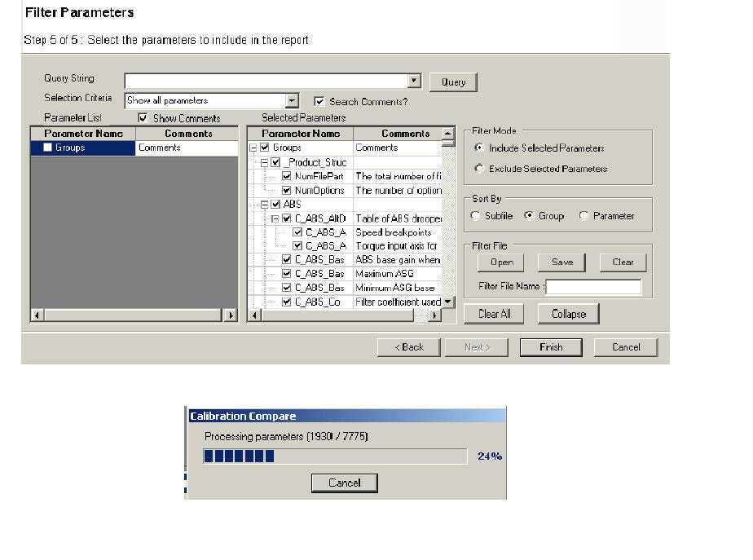Collapse the _Product_Struc tree node
This screenshot has height=560, width=753.
click(265, 162)
